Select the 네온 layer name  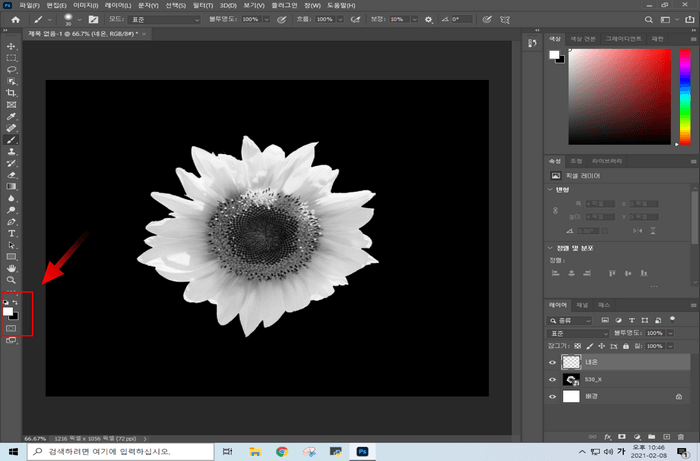(x=591, y=362)
